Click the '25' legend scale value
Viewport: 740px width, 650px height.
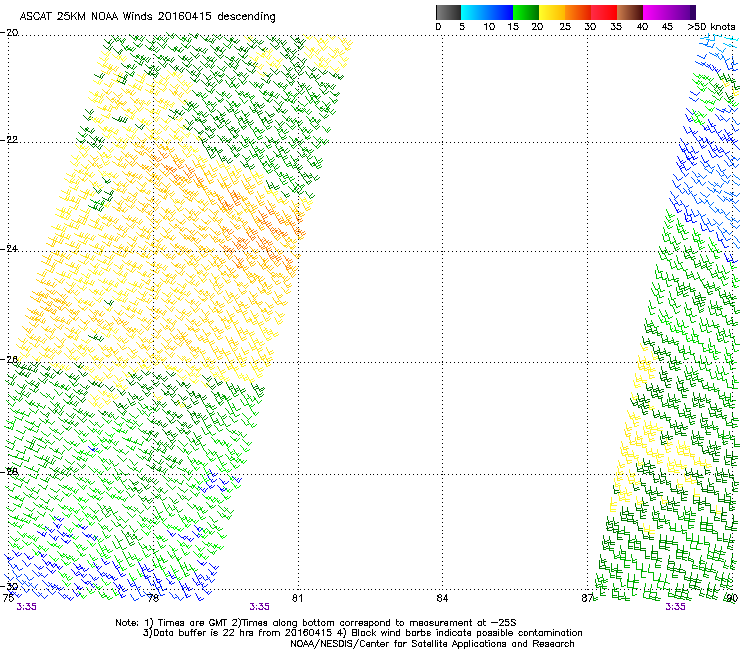coord(565,27)
